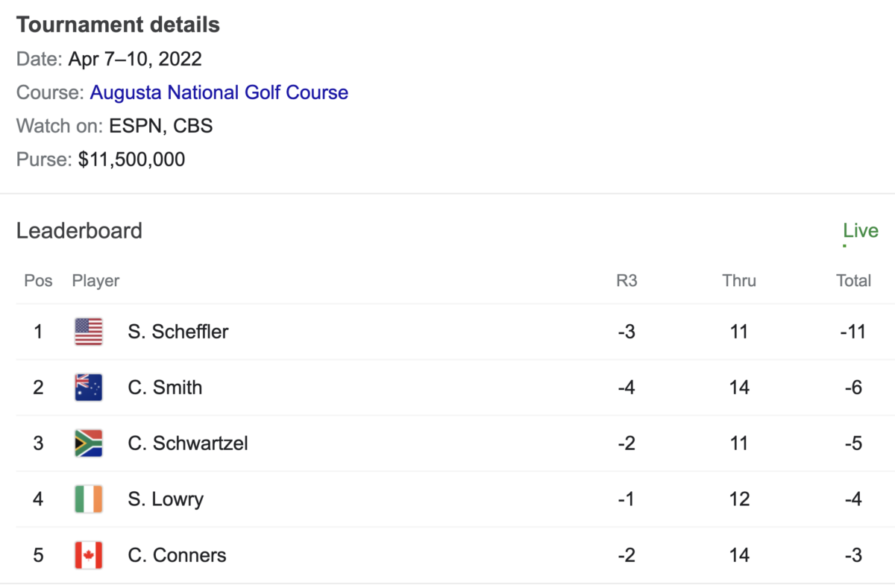
Task: Click the Player column header
Action: [x=95, y=281]
